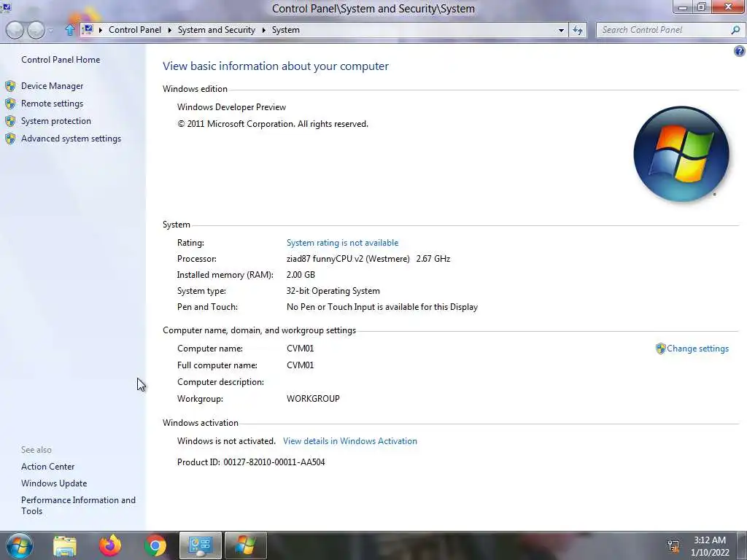The image size is (747, 560).
Task: Click the Forward navigation button
Action: pyautogui.click(x=36, y=30)
